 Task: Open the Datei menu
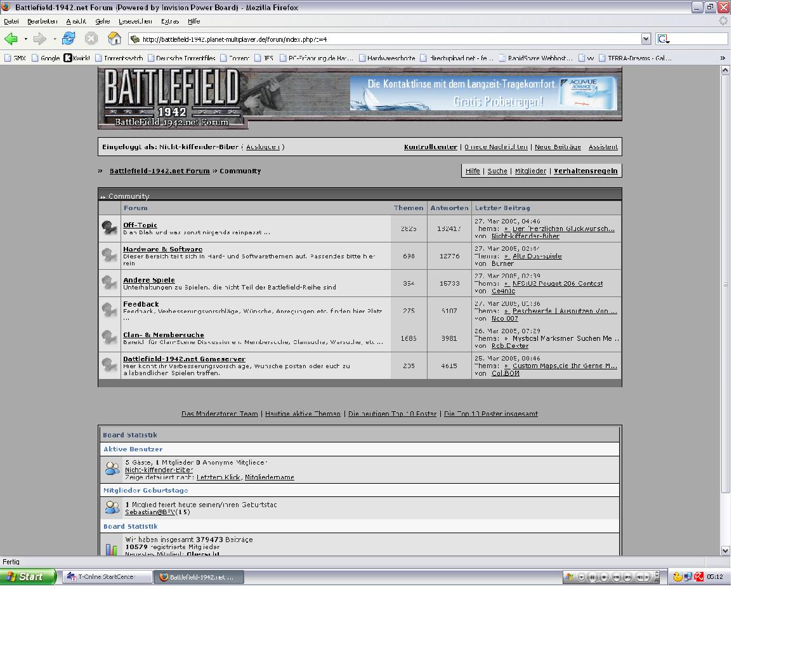pyautogui.click(x=11, y=22)
